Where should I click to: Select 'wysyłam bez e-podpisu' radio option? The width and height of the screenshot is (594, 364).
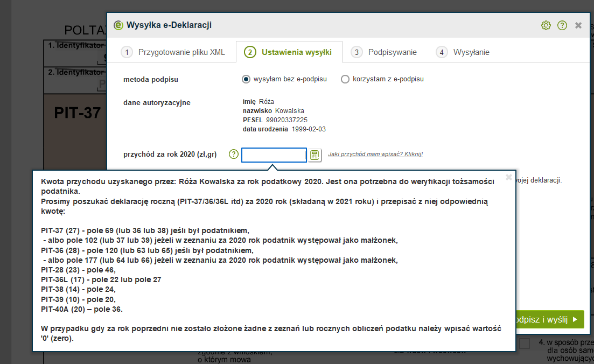(x=246, y=79)
